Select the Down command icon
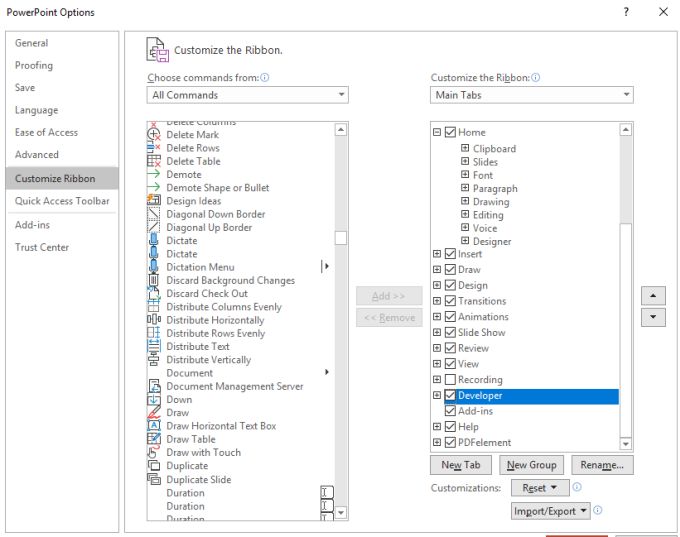 (x=154, y=399)
